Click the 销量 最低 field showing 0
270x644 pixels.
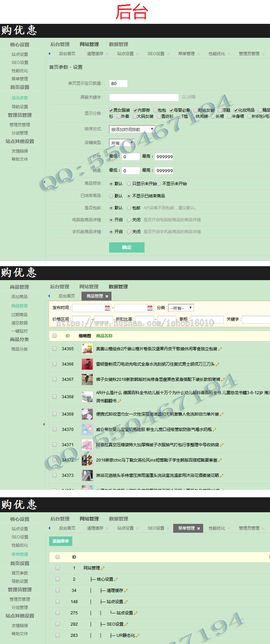tap(131, 171)
